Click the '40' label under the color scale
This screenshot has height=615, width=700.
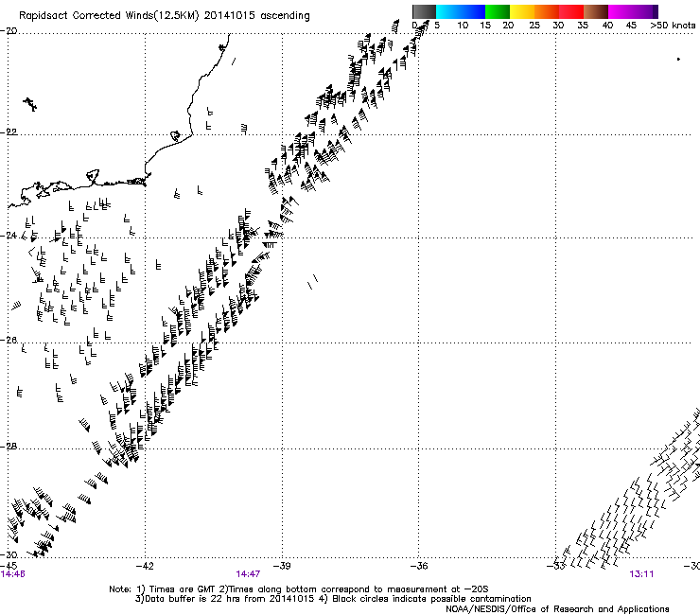607,26
